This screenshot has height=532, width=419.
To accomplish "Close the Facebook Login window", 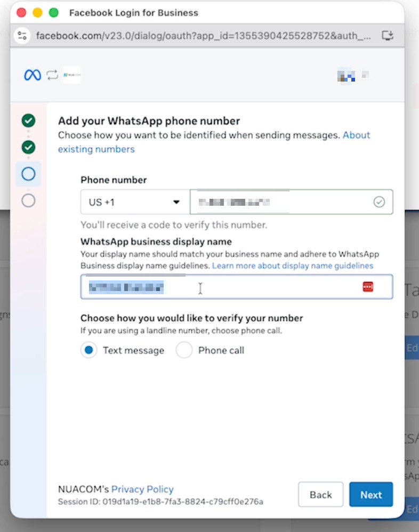I will [x=21, y=13].
